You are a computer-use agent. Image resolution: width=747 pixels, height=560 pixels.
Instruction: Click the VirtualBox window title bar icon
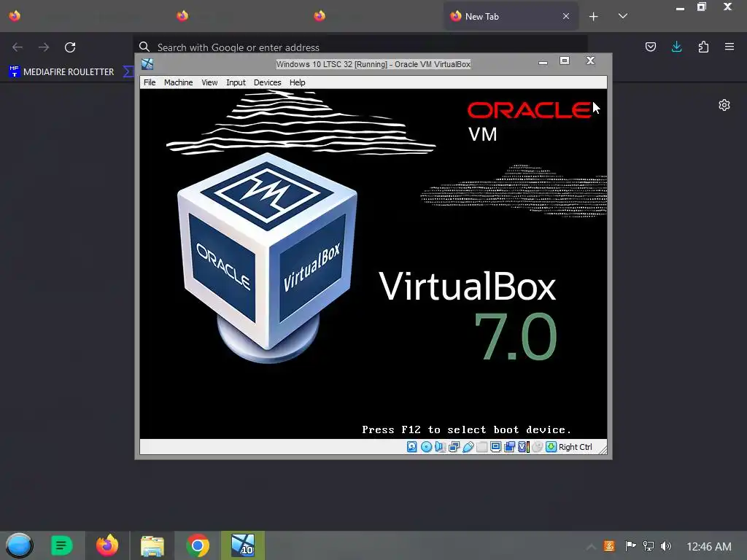coord(147,64)
